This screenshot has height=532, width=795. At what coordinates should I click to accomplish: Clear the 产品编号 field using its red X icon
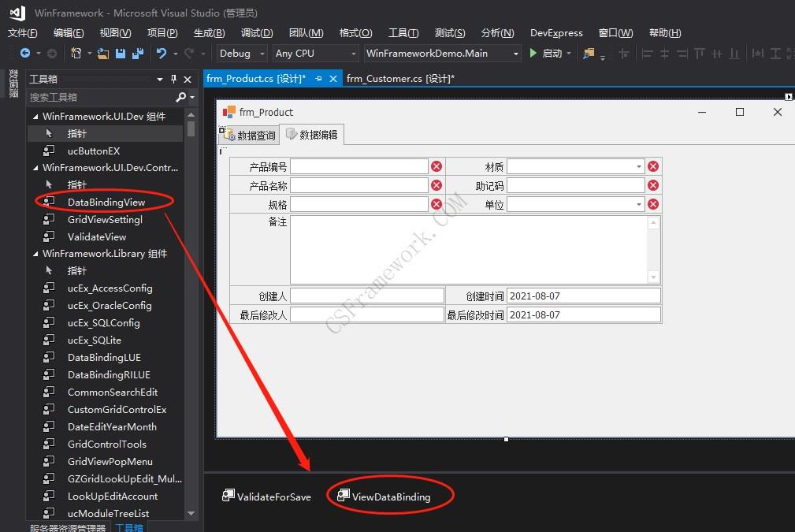pos(437,166)
